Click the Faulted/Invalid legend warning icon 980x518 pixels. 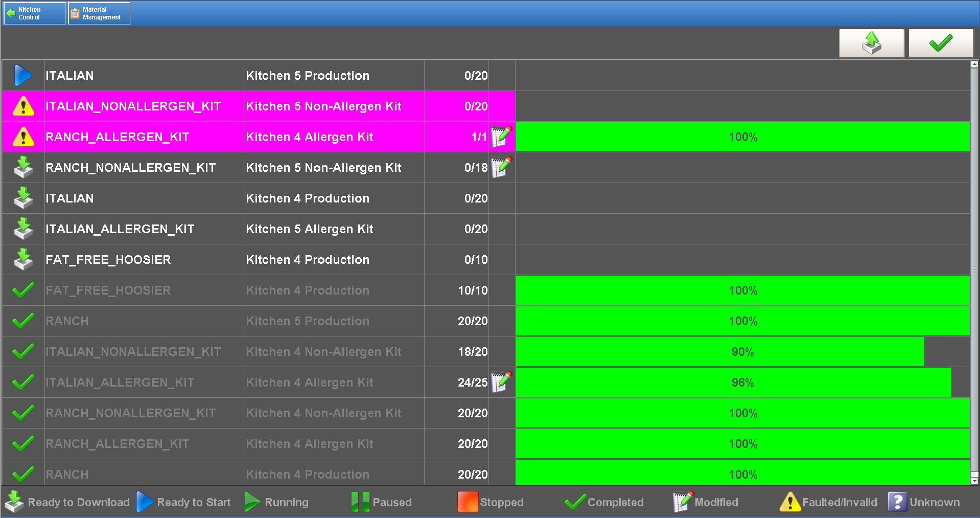tap(790, 502)
